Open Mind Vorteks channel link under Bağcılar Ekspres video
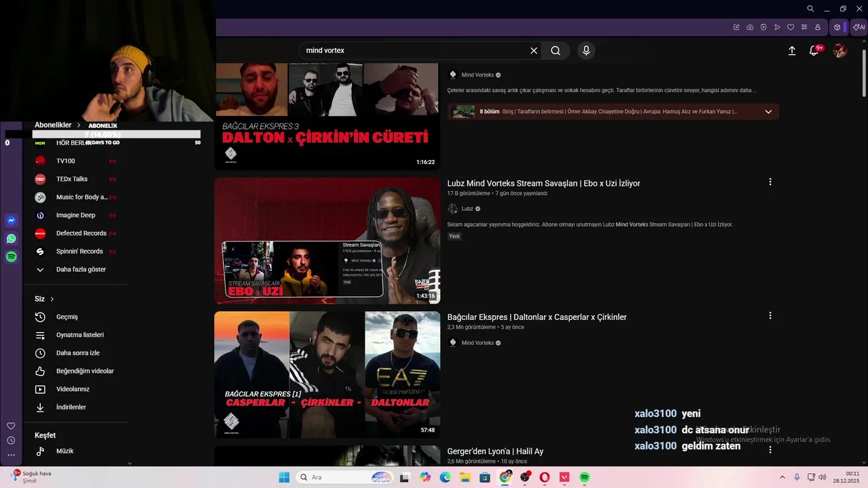The width and height of the screenshot is (868, 488). (477, 343)
